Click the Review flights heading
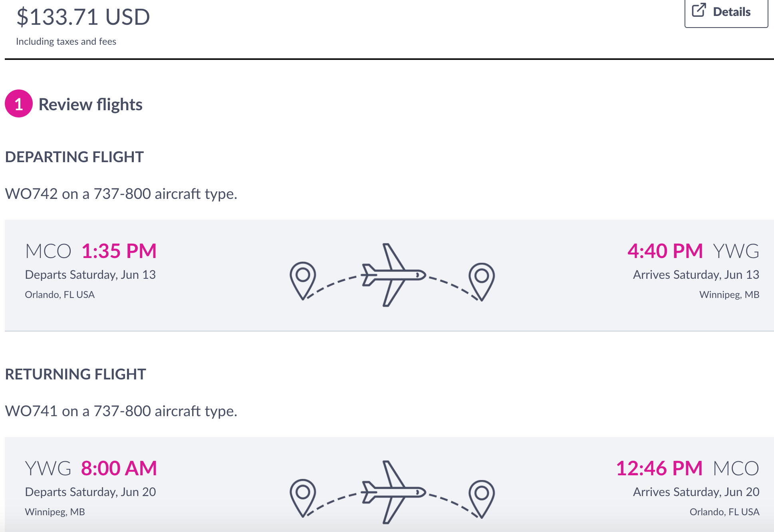The width and height of the screenshot is (774, 532). [x=90, y=105]
